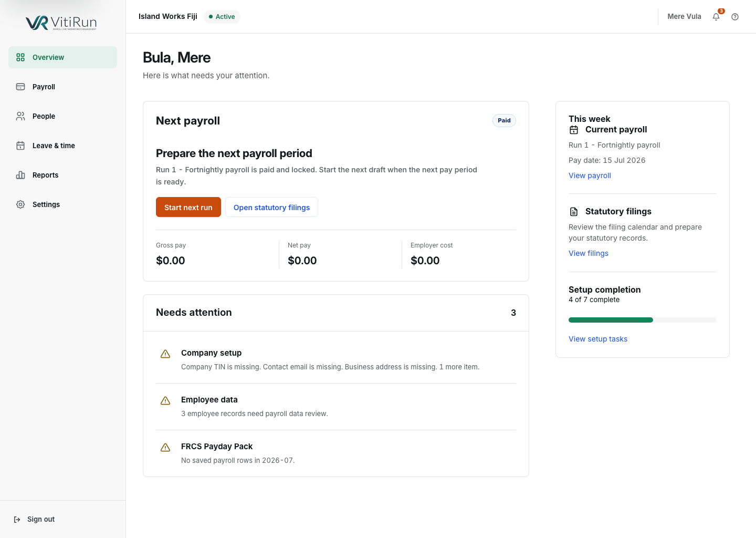Click the Sign out arrow icon
This screenshot has width=756, height=538.
[x=17, y=519]
